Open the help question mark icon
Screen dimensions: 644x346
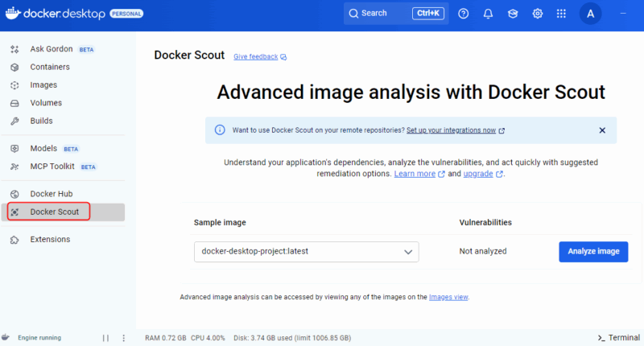pyautogui.click(x=464, y=14)
